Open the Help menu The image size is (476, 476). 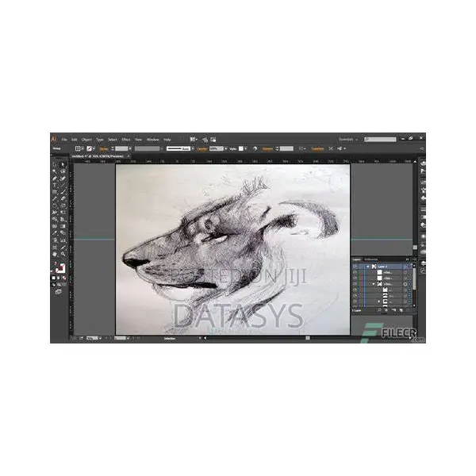[x=167, y=140]
